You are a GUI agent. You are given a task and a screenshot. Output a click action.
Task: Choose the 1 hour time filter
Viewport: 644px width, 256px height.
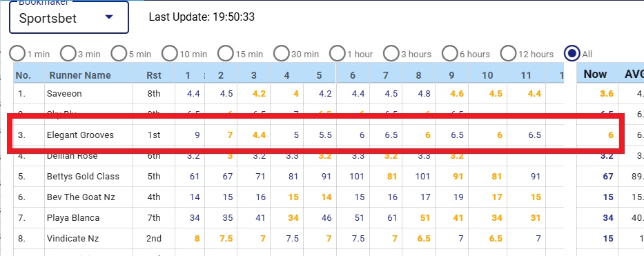tap(338, 53)
